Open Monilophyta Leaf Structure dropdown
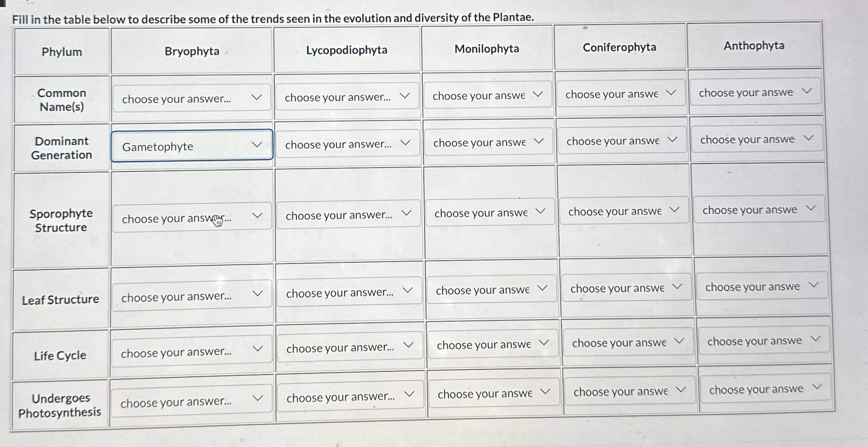Viewport: 868px width, 447px height. point(492,289)
